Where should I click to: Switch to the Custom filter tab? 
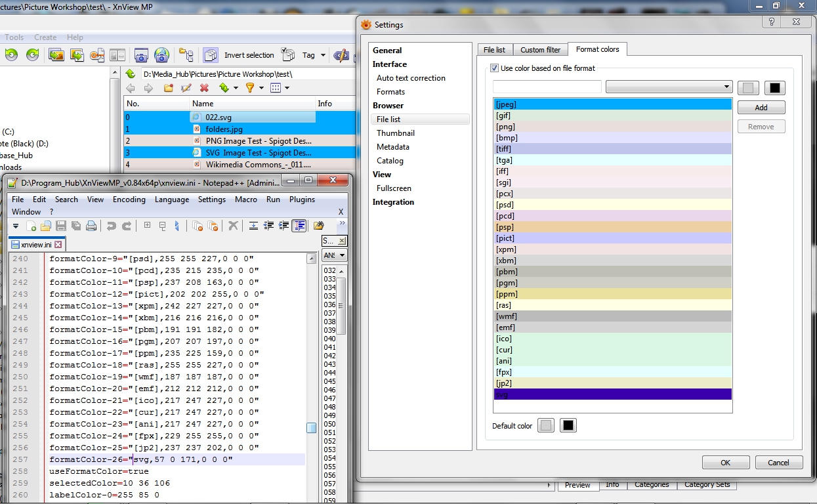pyautogui.click(x=540, y=50)
